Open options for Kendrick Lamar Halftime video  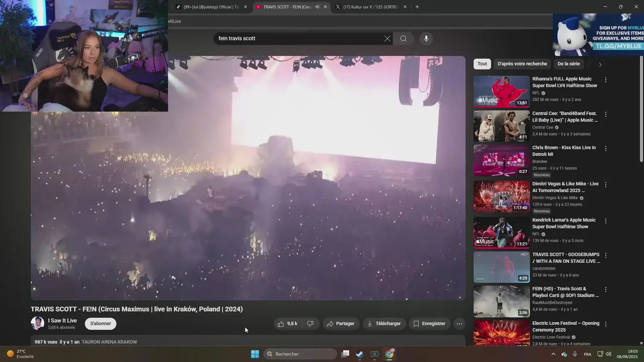click(x=606, y=221)
